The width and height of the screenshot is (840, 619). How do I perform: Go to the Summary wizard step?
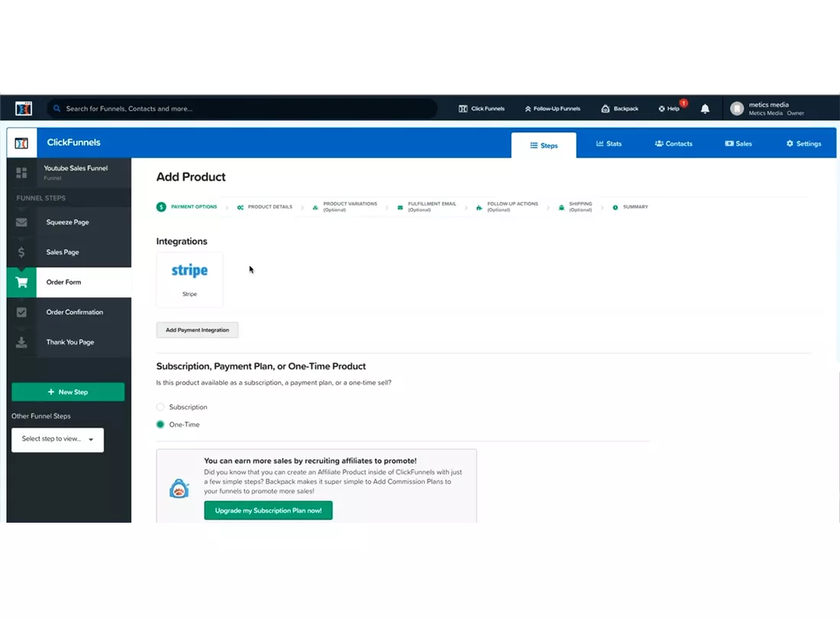pos(635,206)
